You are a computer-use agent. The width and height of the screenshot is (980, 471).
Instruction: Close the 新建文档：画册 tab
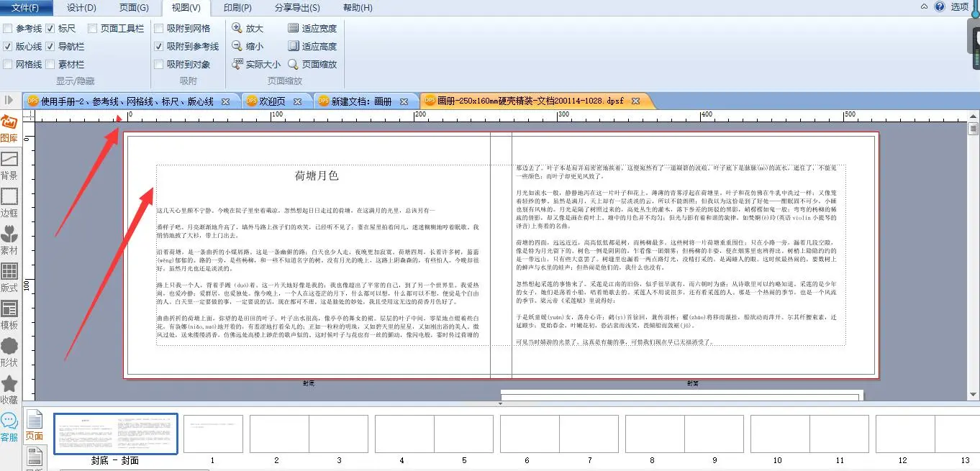point(404,101)
